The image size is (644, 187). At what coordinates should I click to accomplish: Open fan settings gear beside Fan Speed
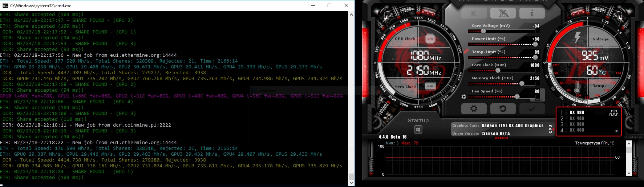[x=463, y=97]
